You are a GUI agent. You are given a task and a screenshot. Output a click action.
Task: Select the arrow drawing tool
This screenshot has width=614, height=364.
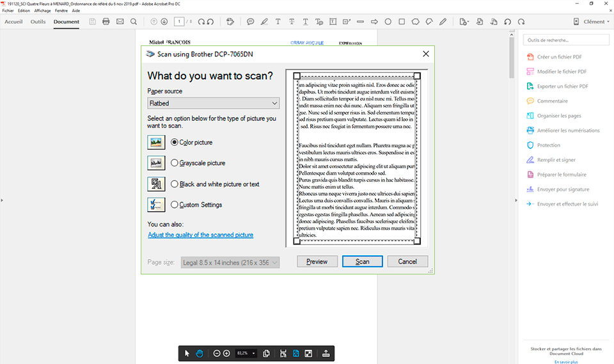tap(374, 22)
